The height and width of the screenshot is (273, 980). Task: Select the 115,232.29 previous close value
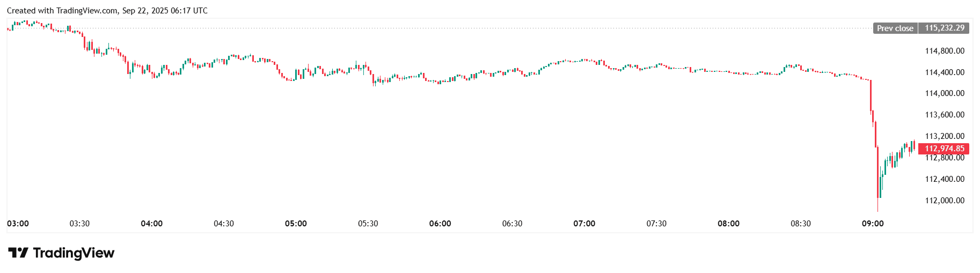pos(944,28)
